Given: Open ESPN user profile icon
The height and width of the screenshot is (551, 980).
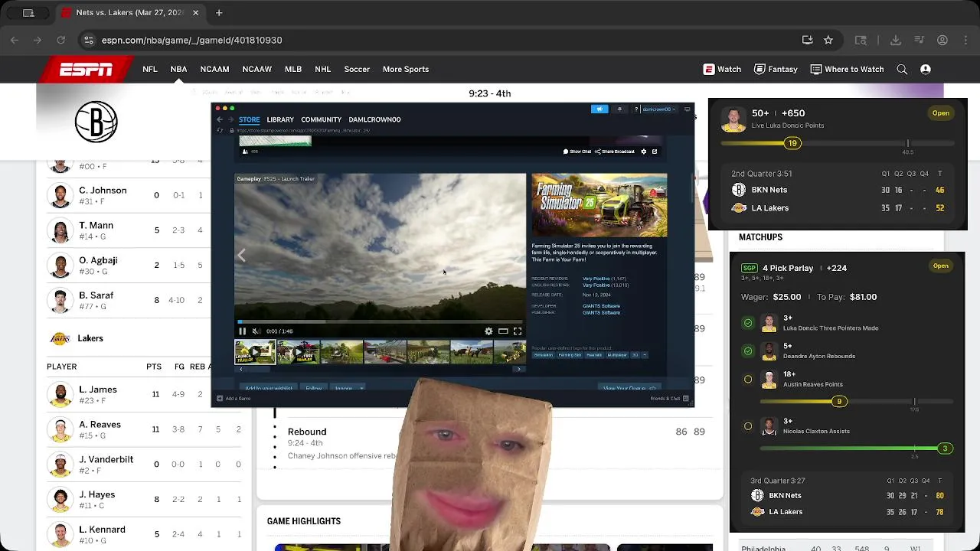Looking at the screenshot, I should [x=926, y=70].
